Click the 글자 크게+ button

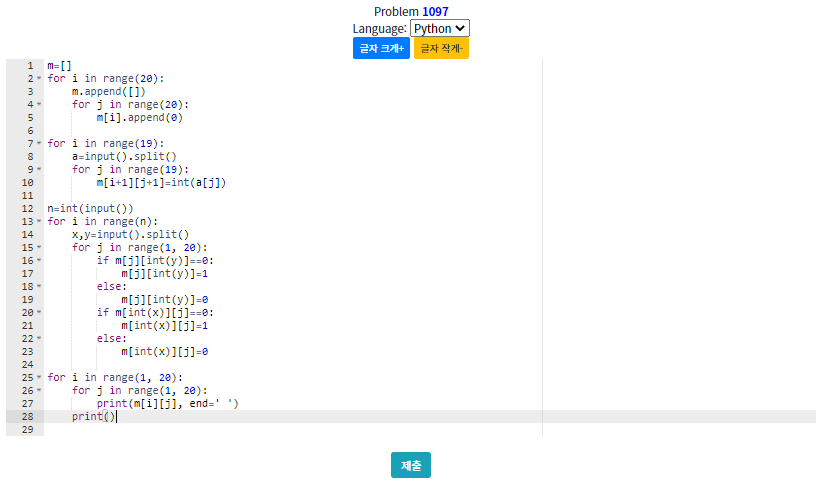coord(381,49)
